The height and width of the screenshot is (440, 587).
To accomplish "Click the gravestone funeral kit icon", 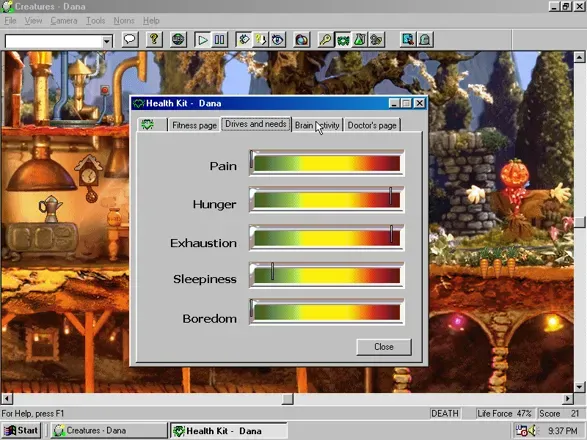I will tap(425, 39).
